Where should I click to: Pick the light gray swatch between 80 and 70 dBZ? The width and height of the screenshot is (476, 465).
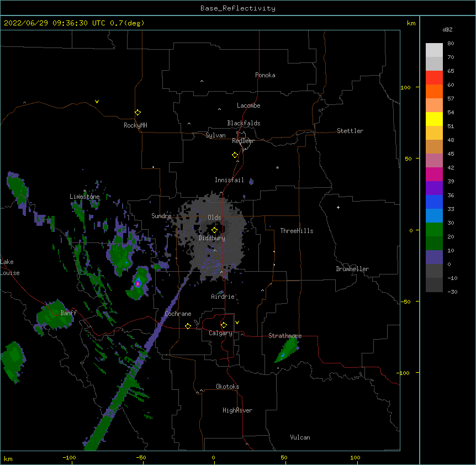434,50
